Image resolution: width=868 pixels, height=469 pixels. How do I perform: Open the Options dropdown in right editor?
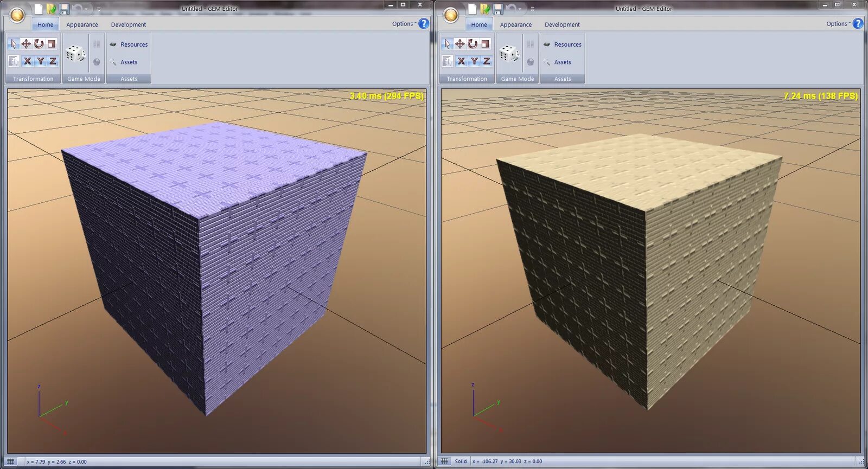pyautogui.click(x=838, y=24)
